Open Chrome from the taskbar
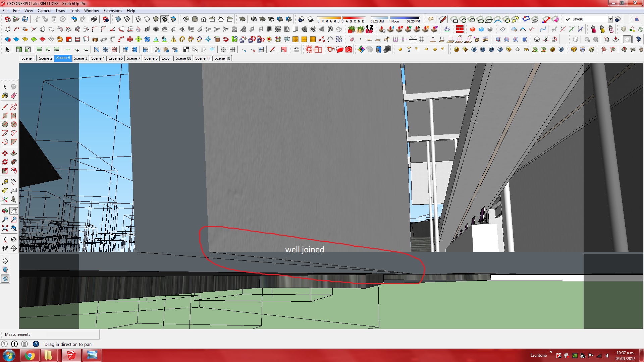The image size is (644, 362). [30, 355]
